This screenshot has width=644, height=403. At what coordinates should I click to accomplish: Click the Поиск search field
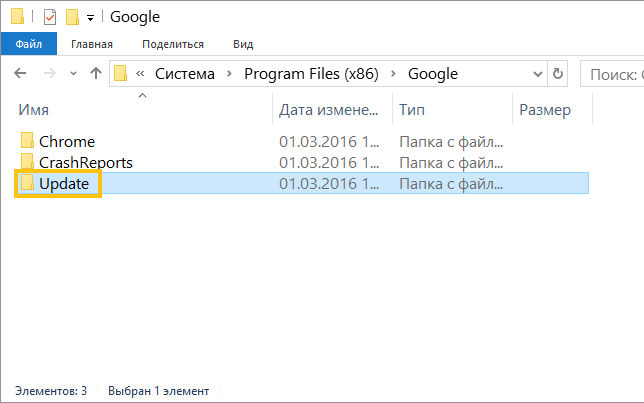tap(612, 74)
